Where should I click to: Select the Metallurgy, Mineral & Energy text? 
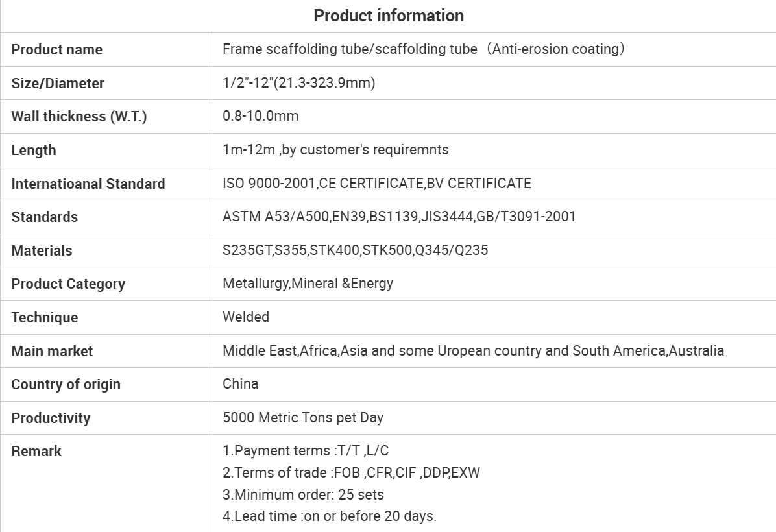pos(308,284)
